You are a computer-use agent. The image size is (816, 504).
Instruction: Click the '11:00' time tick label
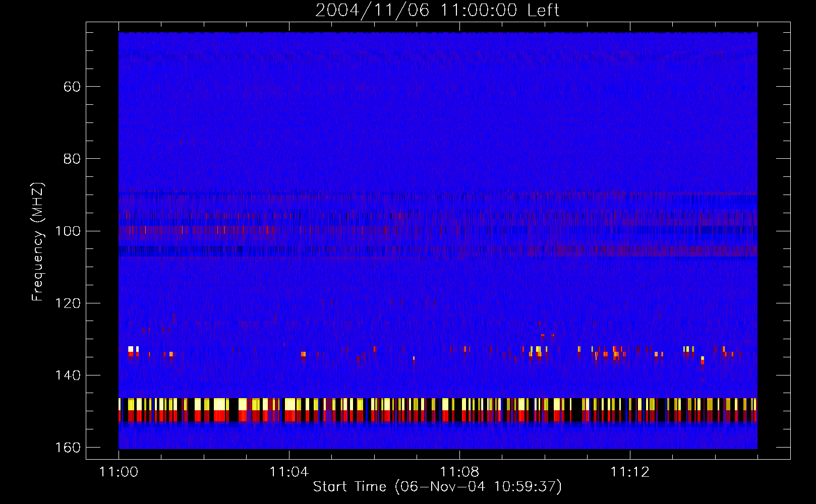pyautogui.click(x=119, y=472)
